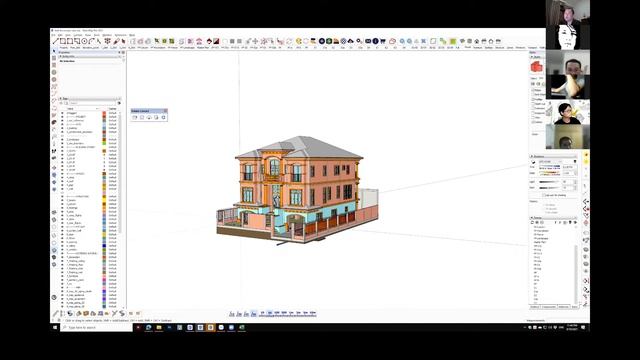The image size is (640, 360).
Task: Click the yellow star icon in right toolbar
Action: coord(586,155)
